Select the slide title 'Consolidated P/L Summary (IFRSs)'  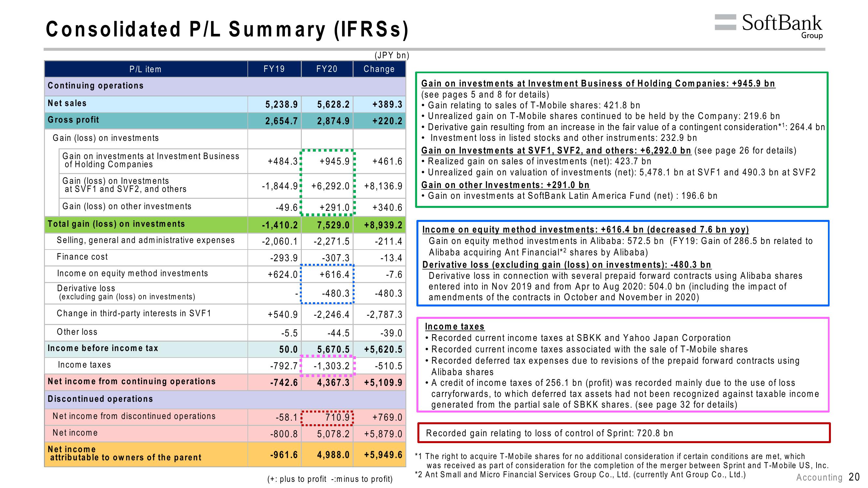coord(227,29)
